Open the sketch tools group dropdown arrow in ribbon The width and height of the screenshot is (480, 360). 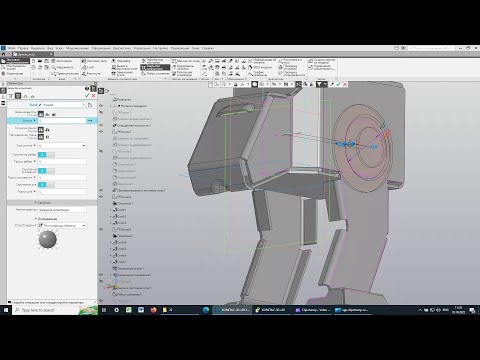coord(75,79)
